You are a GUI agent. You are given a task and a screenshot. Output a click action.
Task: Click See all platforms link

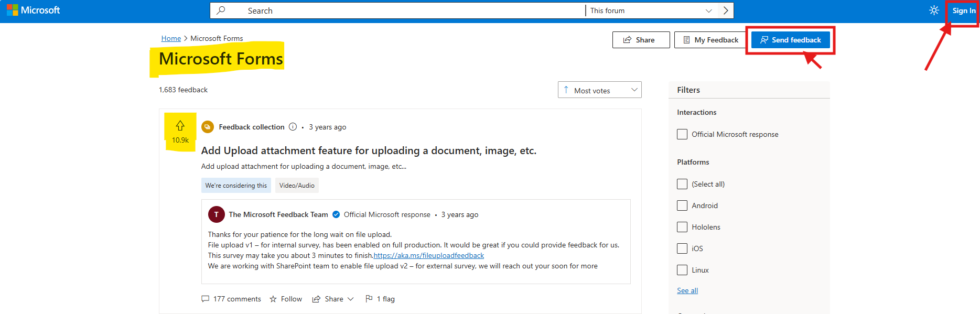pyautogui.click(x=687, y=290)
